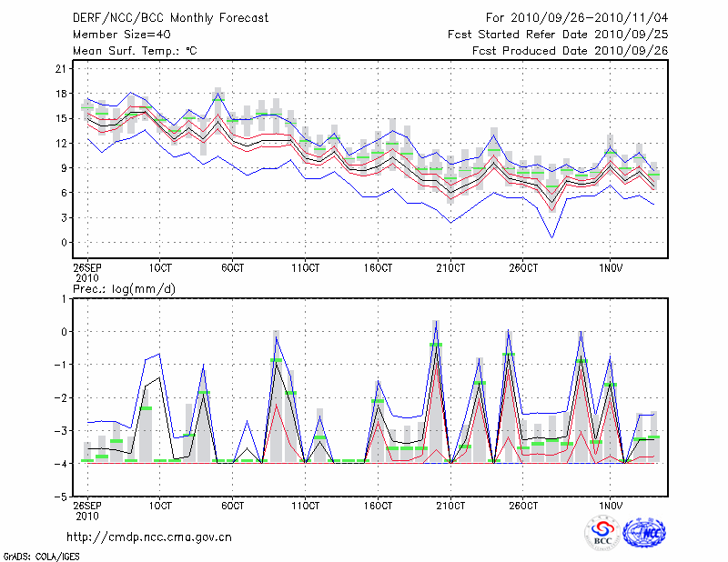Click the BCC logo icon
The width and height of the screenshot is (728, 562).
point(602,533)
